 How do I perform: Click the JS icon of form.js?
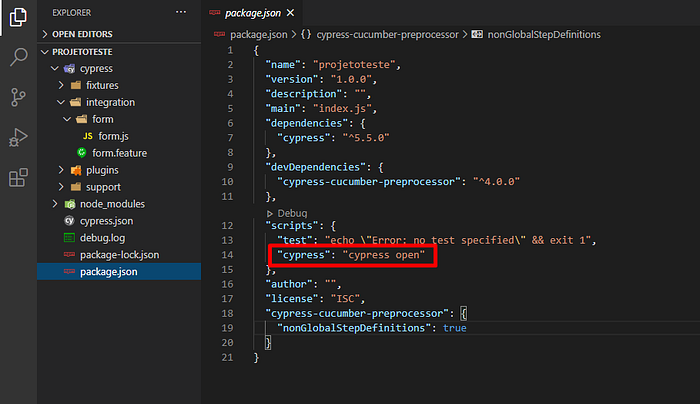[88, 136]
